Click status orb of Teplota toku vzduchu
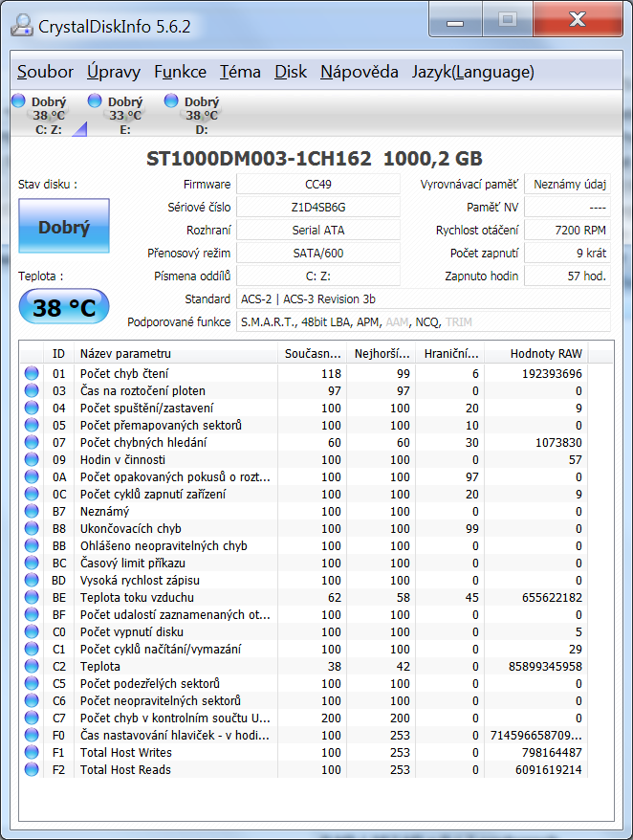The image size is (633, 840). click(x=32, y=597)
